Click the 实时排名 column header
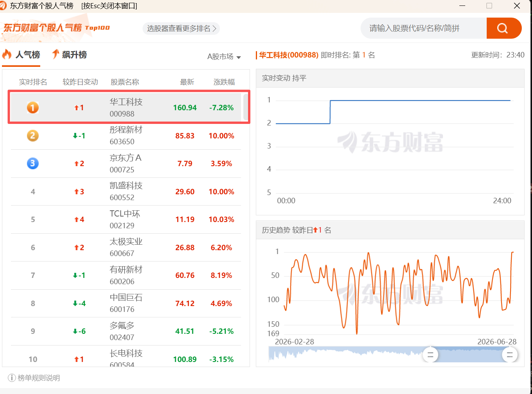The height and width of the screenshot is (394, 532). tap(33, 82)
